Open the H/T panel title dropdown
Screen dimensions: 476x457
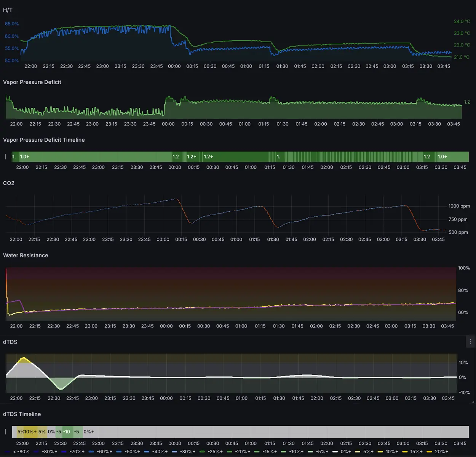pos(8,10)
